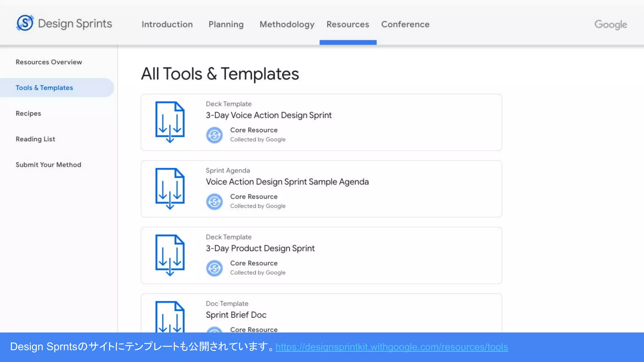The width and height of the screenshot is (644, 362).
Task: Open Submit Your Method sidebar link
Action: pos(48,165)
